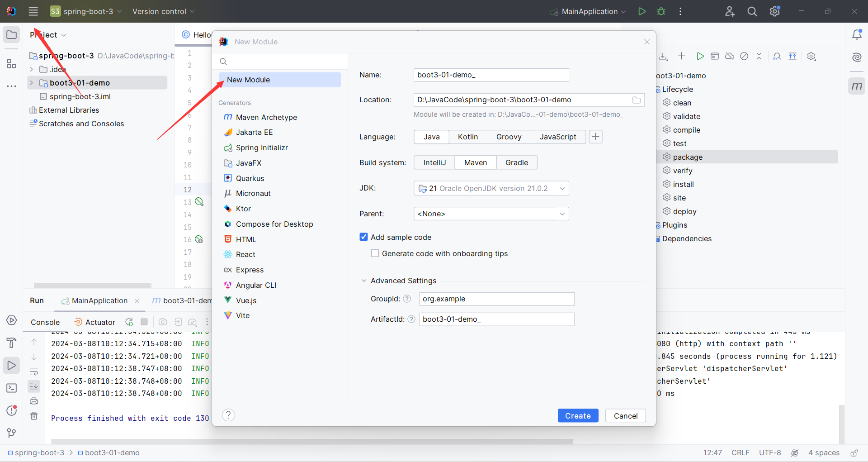Toggle Maven skip tests mode icon
The height and width of the screenshot is (462, 868).
click(x=744, y=56)
